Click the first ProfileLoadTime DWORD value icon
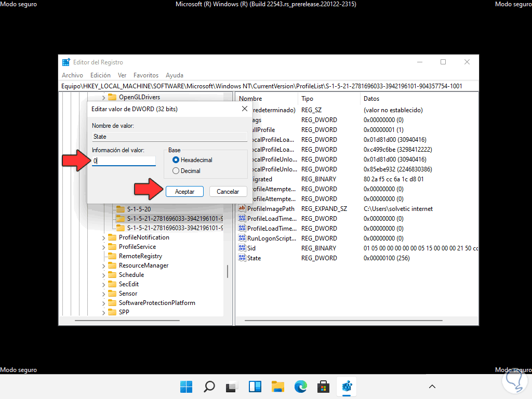The width and height of the screenshot is (532, 399). (x=242, y=219)
